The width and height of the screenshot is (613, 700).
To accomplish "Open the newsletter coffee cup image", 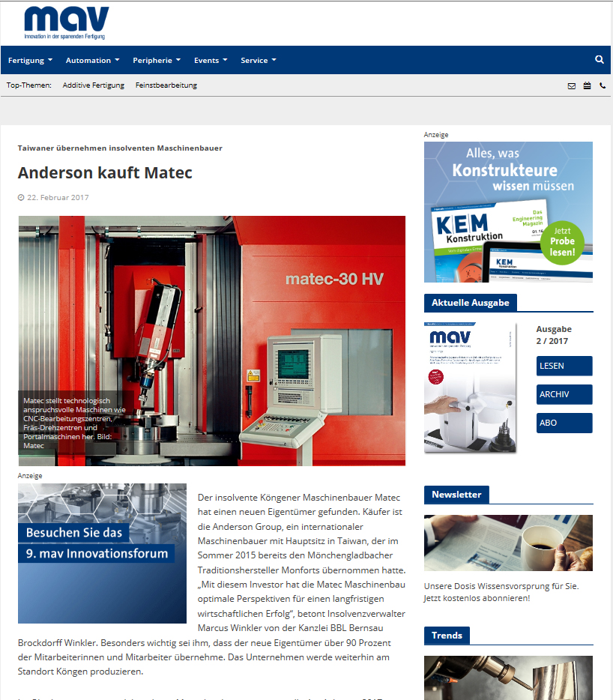I will [x=508, y=543].
